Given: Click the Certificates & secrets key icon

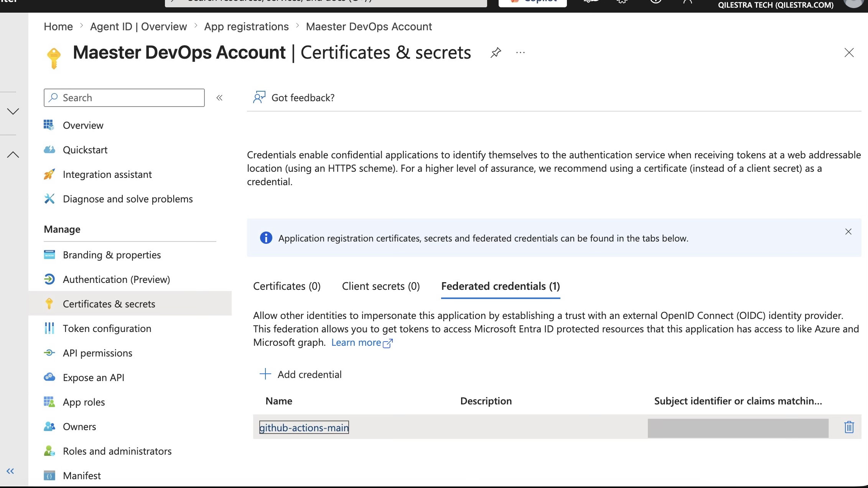Looking at the screenshot, I should 49,304.
